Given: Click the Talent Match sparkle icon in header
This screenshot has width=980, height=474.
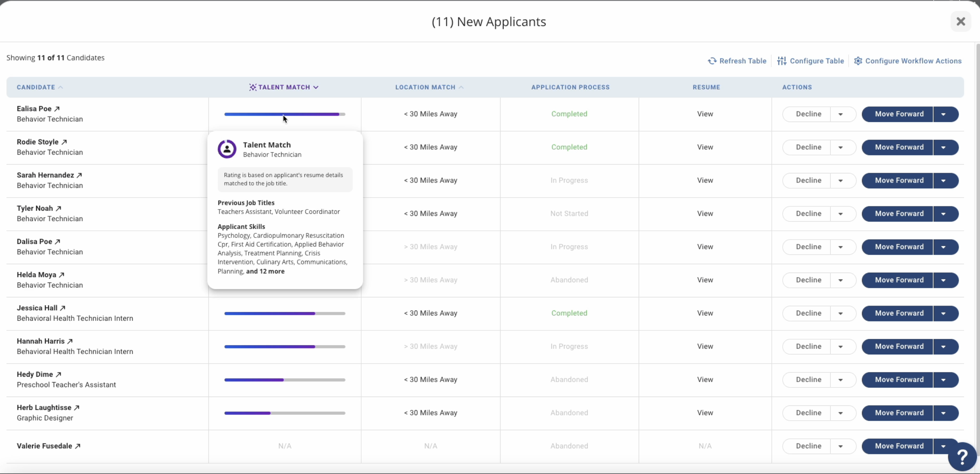Looking at the screenshot, I should point(253,87).
